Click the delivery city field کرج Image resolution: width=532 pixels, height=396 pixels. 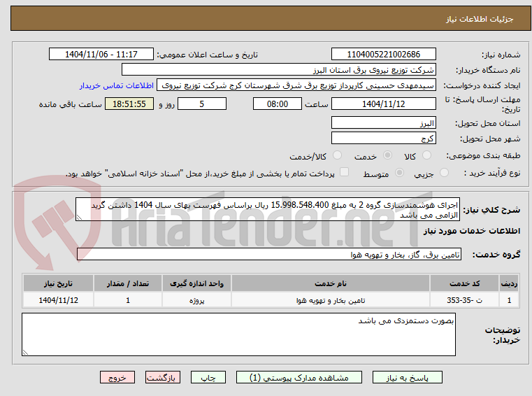tap(383, 139)
